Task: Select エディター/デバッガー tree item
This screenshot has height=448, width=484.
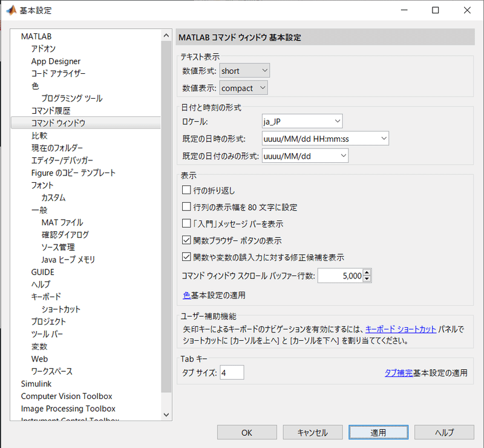Action: pyautogui.click(x=62, y=160)
